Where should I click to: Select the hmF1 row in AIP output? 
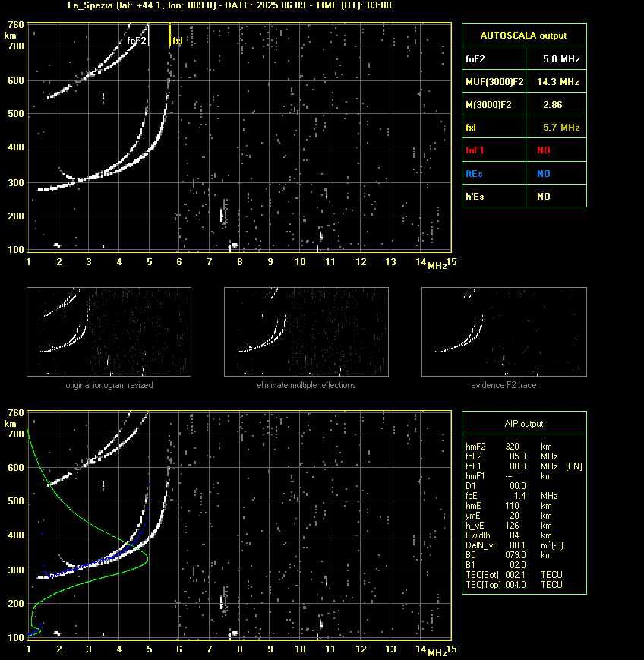[x=509, y=476]
